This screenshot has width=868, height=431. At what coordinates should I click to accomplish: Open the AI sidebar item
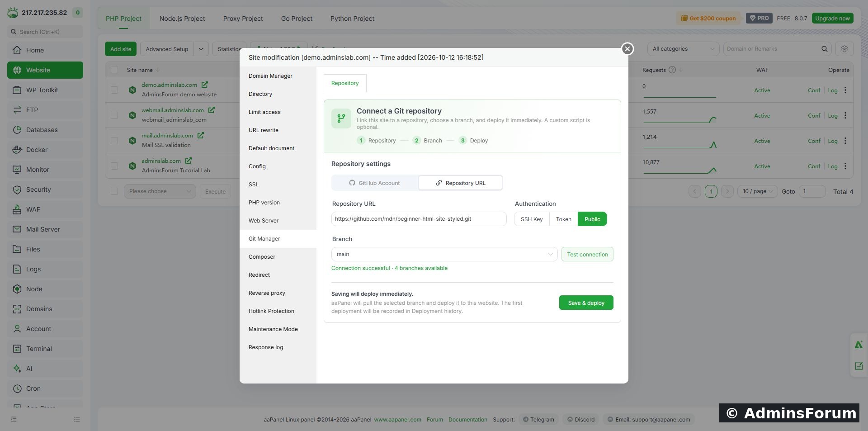[45, 369]
